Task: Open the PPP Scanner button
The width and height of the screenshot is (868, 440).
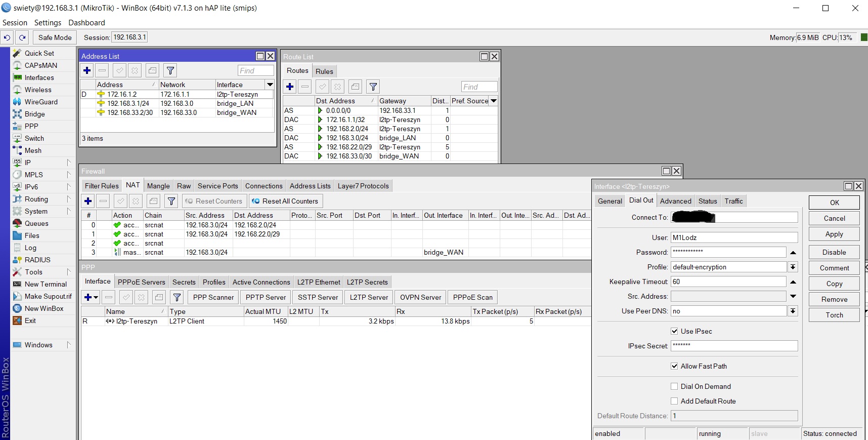Action: click(x=213, y=297)
